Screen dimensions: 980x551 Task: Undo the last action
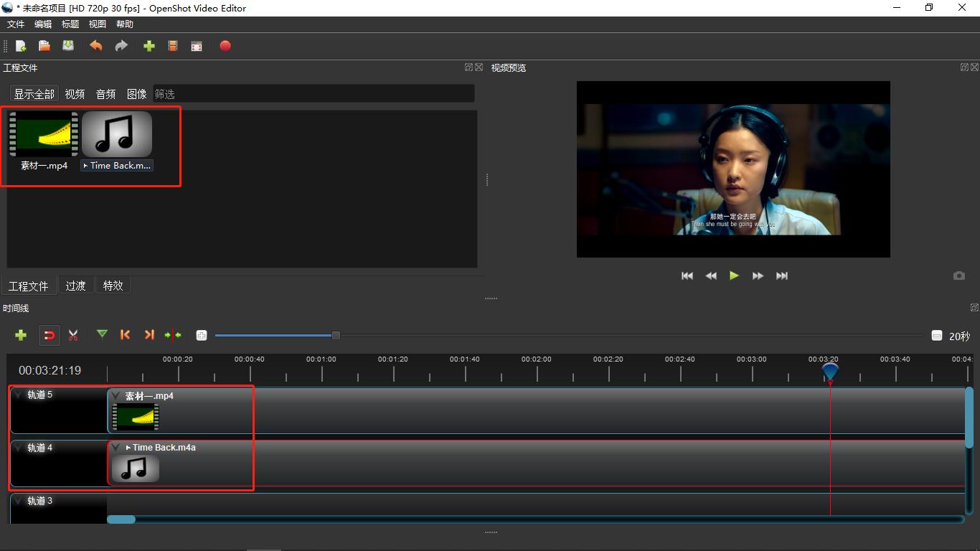click(x=96, y=46)
